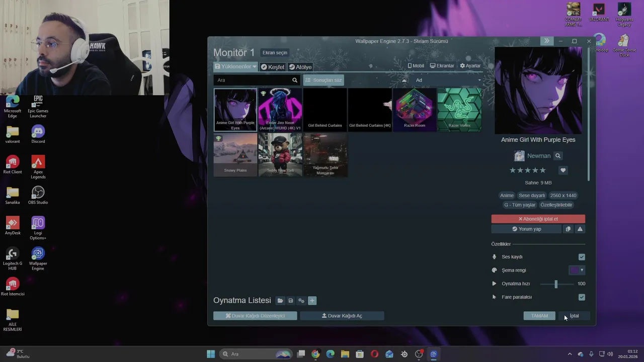Report wallpaper with warning triangle icon
This screenshot has width=644, height=362.
click(580, 229)
